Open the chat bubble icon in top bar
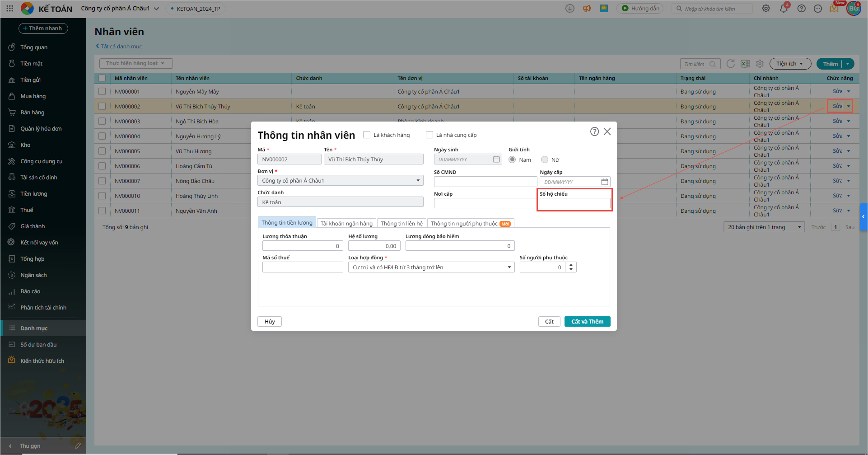This screenshot has width=868, height=455. [818, 8]
